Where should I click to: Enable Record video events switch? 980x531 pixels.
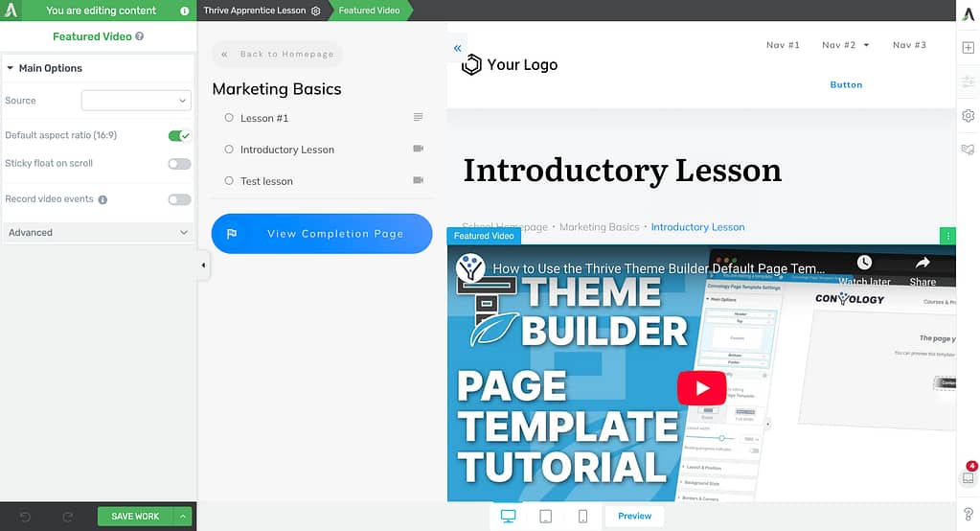pos(179,199)
